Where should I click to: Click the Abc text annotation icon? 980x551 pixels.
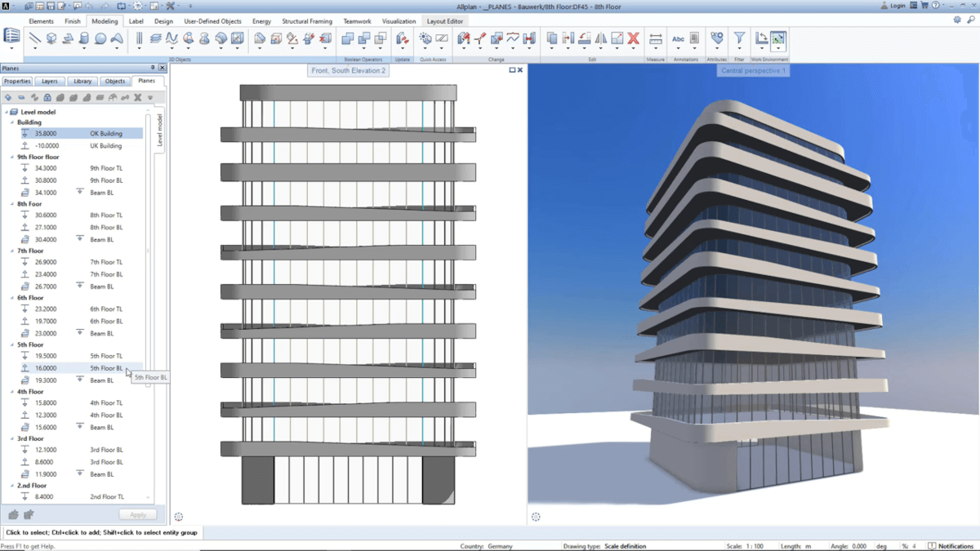[x=678, y=38]
